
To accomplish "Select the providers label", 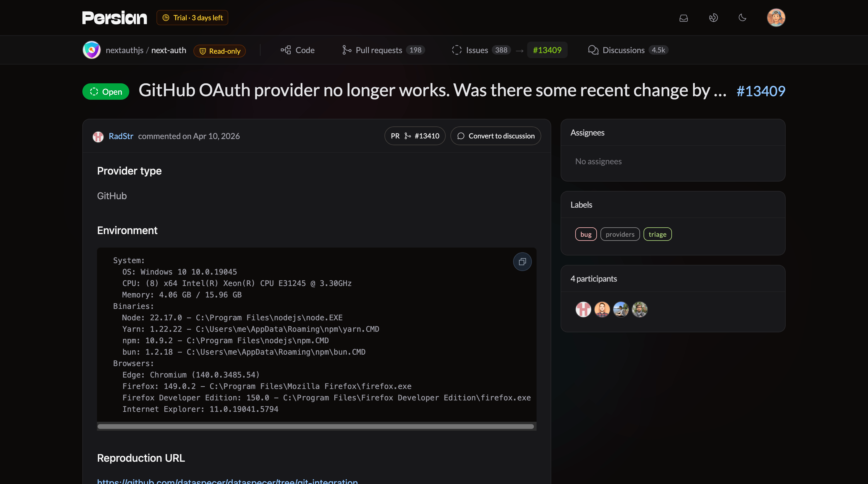I will (620, 234).
